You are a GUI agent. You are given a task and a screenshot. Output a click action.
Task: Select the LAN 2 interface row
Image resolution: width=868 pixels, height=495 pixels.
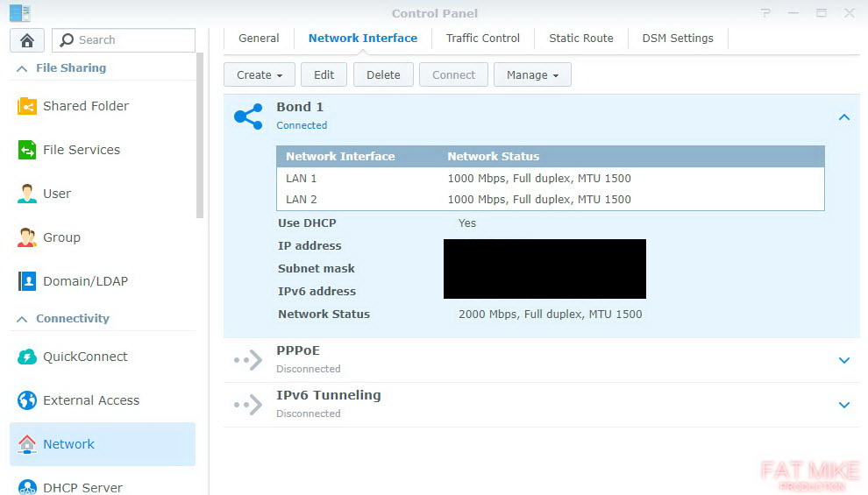click(551, 199)
